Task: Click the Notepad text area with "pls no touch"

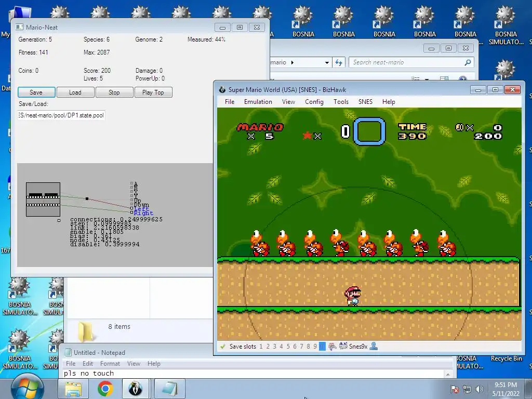Action: [253, 374]
